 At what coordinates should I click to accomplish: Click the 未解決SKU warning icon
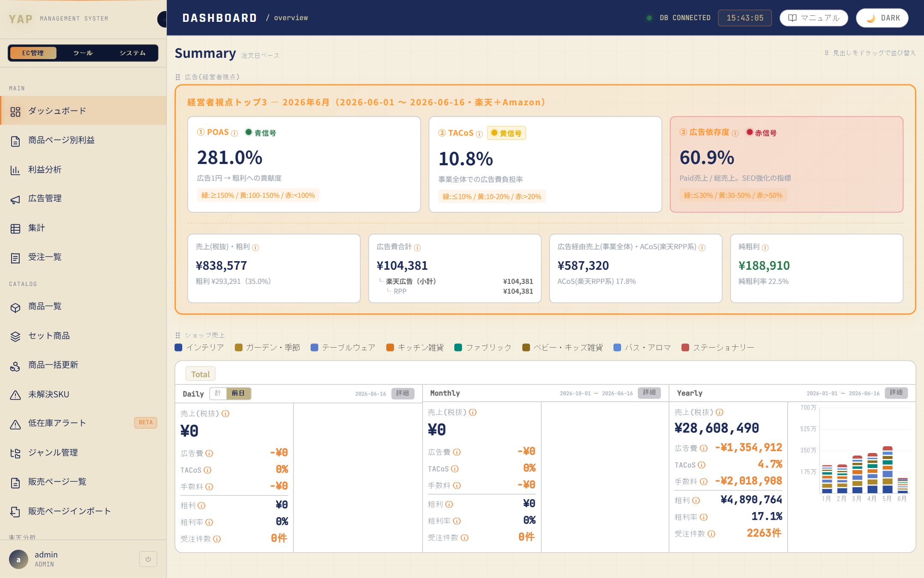pos(15,395)
